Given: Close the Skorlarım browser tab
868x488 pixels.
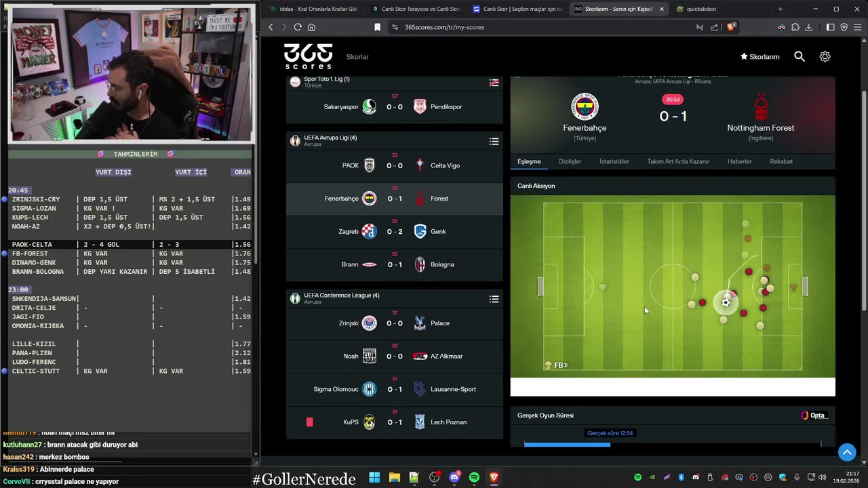Looking at the screenshot, I should (x=661, y=9).
